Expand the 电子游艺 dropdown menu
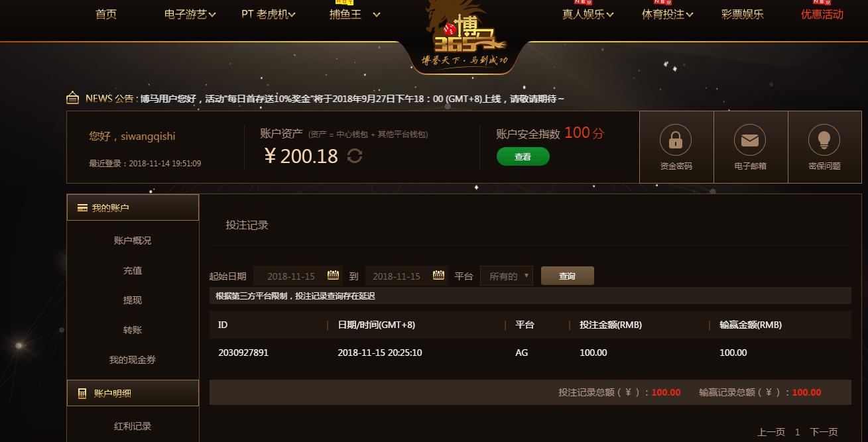 click(x=190, y=14)
